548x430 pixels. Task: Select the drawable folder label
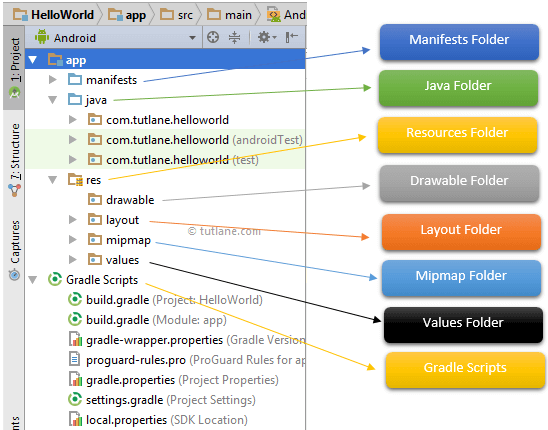click(x=130, y=200)
